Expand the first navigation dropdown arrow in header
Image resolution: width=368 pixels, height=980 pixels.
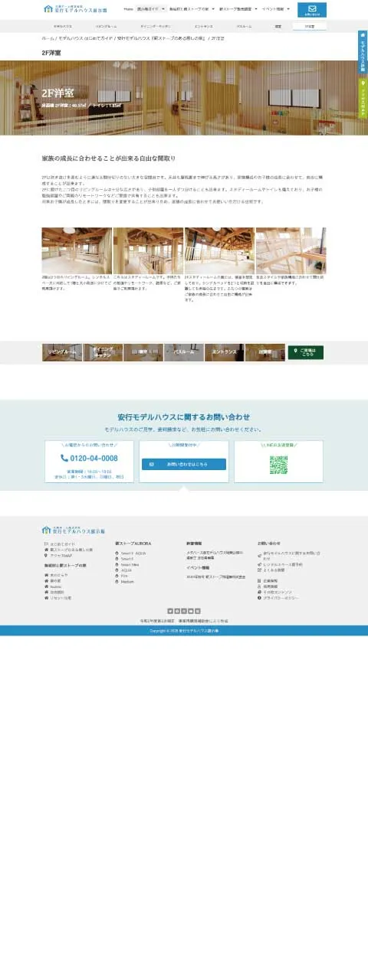[x=163, y=9]
